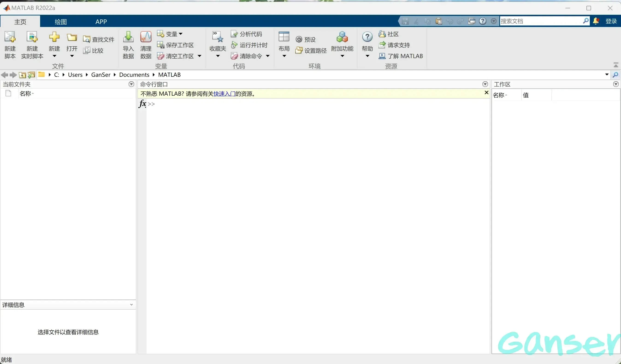Image resolution: width=621 pixels, height=364 pixels.
Task: Open the Getting Started (快速入门) link
Action: click(x=224, y=94)
